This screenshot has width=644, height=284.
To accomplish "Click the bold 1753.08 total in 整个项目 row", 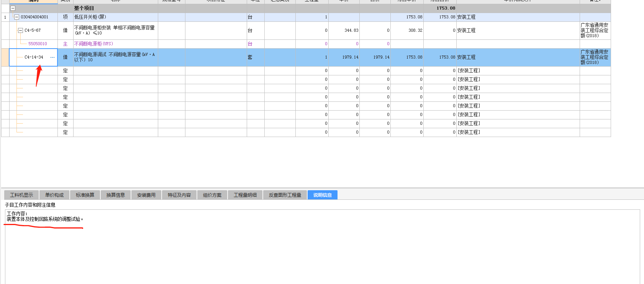I will (446, 8).
